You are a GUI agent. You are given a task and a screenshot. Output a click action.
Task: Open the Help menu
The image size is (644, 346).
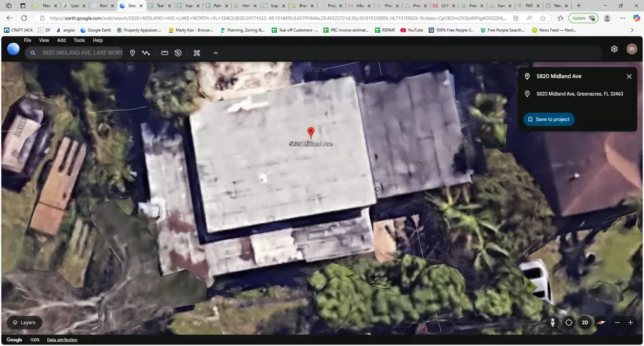coord(97,40)
